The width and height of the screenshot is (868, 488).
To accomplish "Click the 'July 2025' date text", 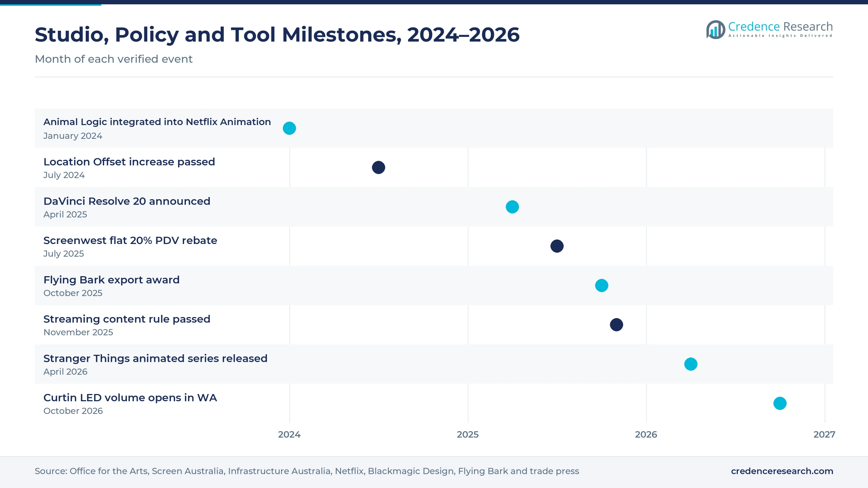I will point(64,254).
